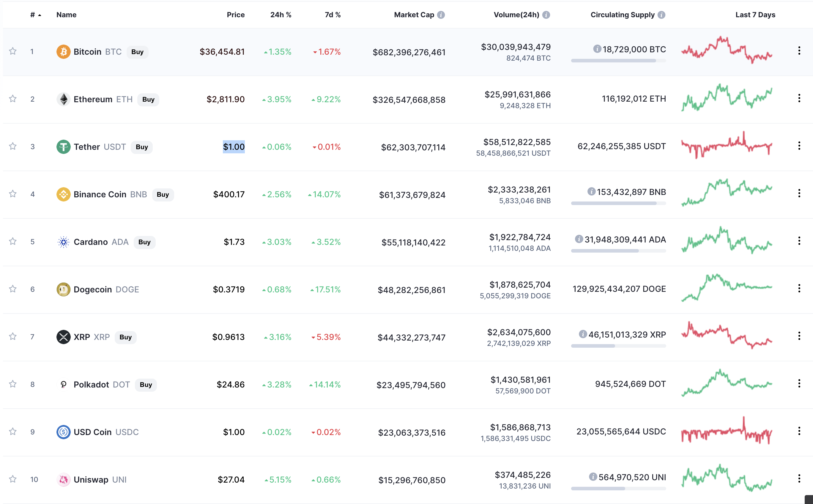The height and width of the screenshot is (504, 813).
Task: Expand Cardano row options menu
Action: click(799, 241)
